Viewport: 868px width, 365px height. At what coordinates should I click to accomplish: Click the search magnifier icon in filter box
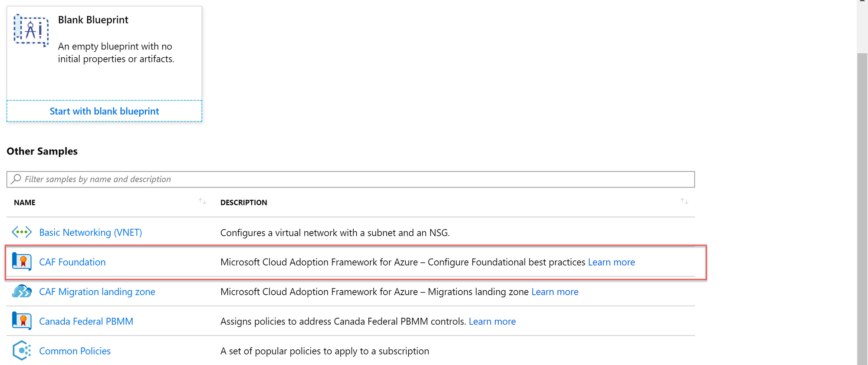[16, 179]
